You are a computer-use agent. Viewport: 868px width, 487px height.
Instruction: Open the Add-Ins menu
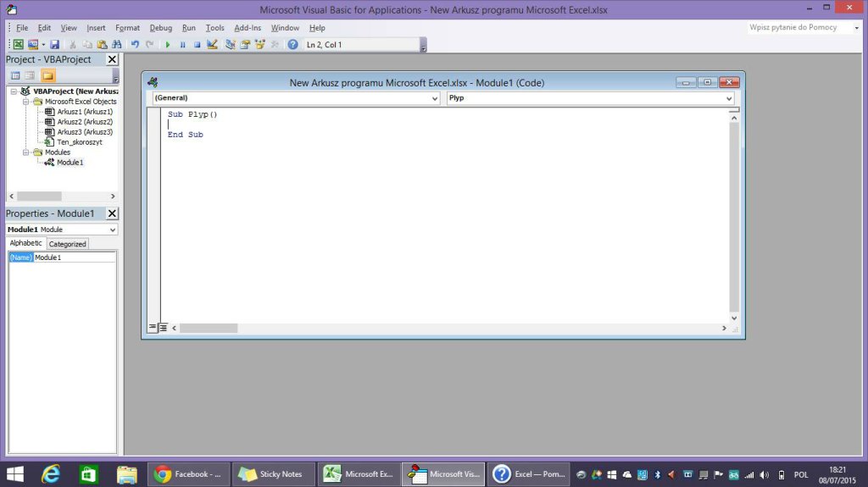pos(248,28)
